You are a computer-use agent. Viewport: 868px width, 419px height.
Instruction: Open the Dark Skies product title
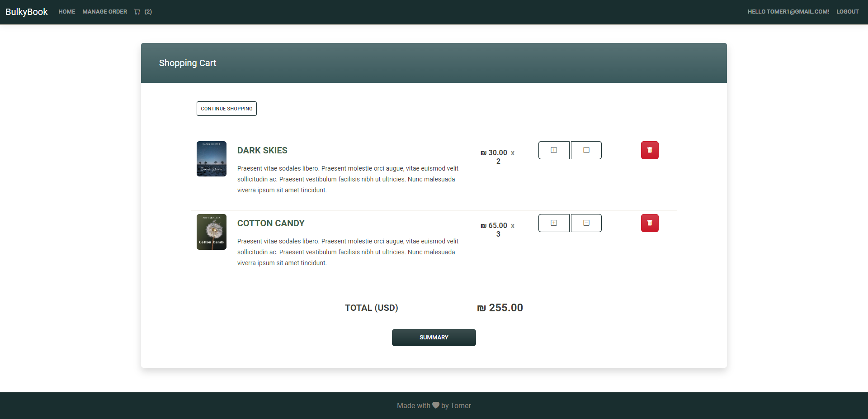(262, 150)
